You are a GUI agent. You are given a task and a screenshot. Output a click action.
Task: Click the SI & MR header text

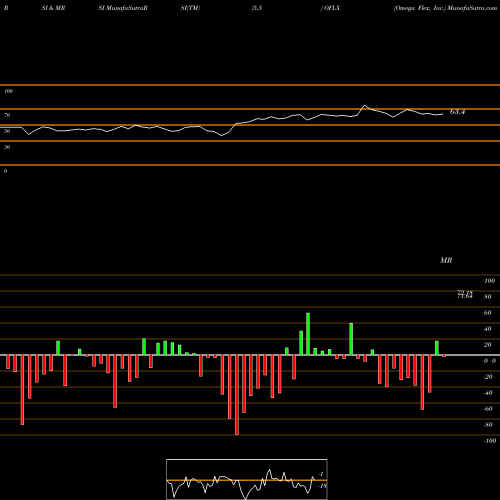click(x=53, y=8)
